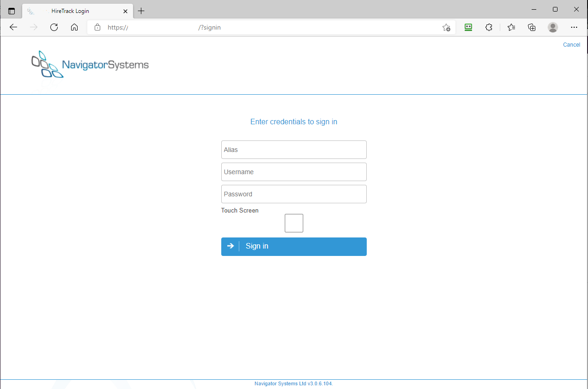Focus the Password input field

pyautogui.click(x=294, y=194)
